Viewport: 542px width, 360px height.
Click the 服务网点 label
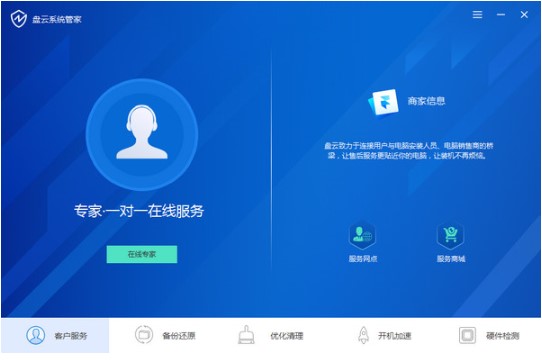point(363,259)
